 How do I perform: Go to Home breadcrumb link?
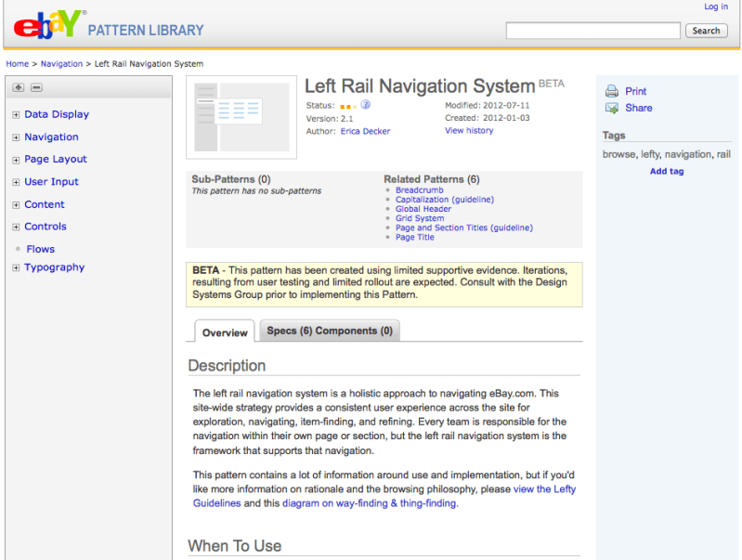pos(17,64)
